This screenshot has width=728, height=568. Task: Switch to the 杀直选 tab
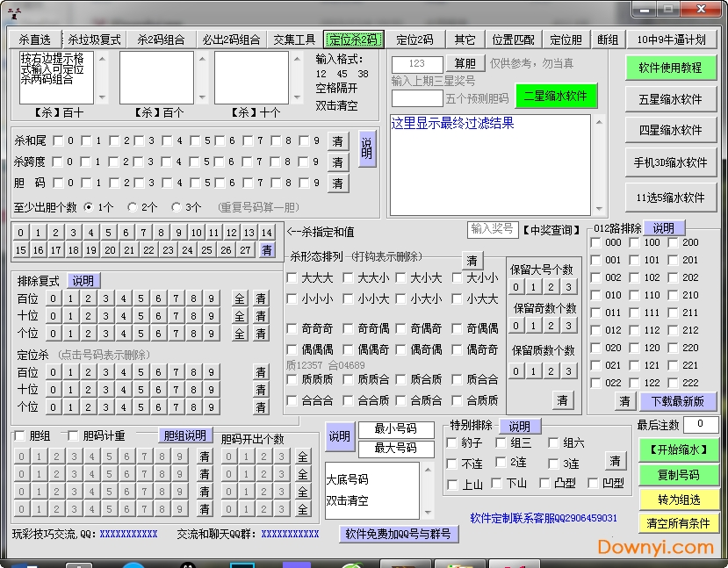point(34,40)
